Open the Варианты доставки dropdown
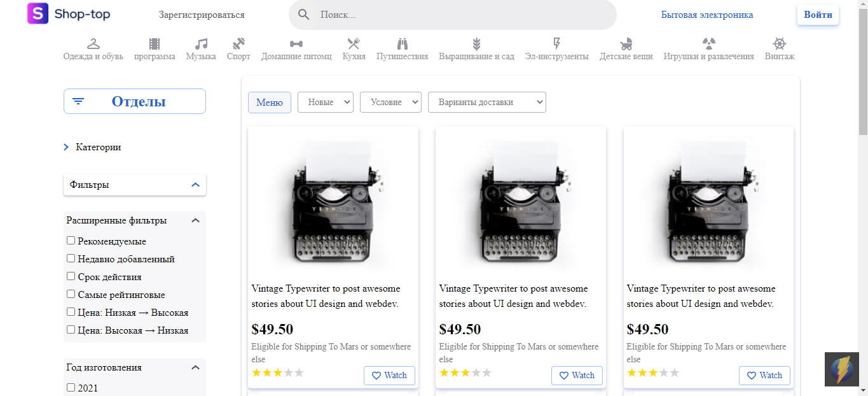 487,102
